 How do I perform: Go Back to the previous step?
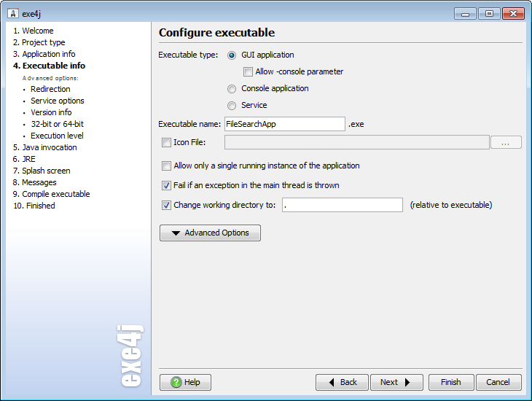342,382
